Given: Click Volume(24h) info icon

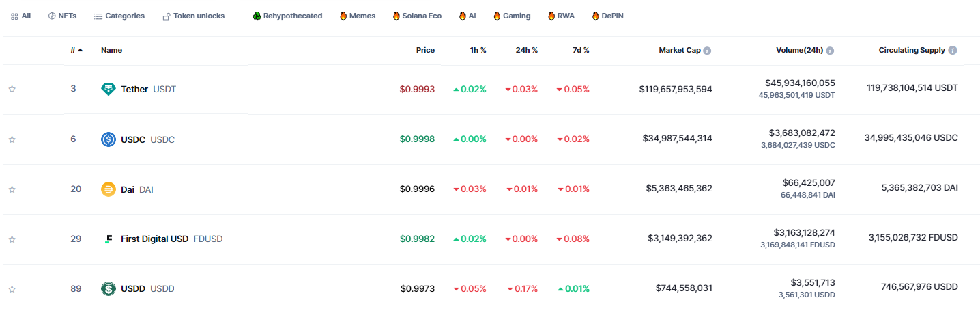Looking at the screenshot, I should 830,51.
